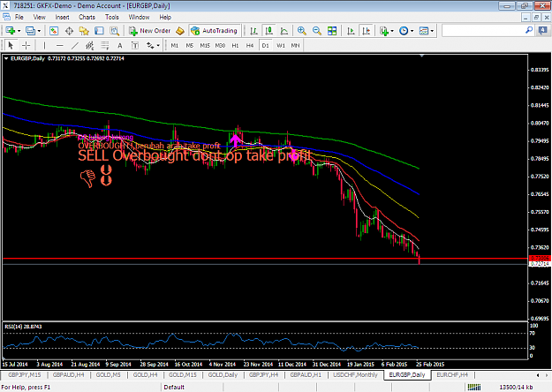This screenshot has height=392, width=552.
Task: Open the Navigator folder-star icon
Action: tap(84, 31)
